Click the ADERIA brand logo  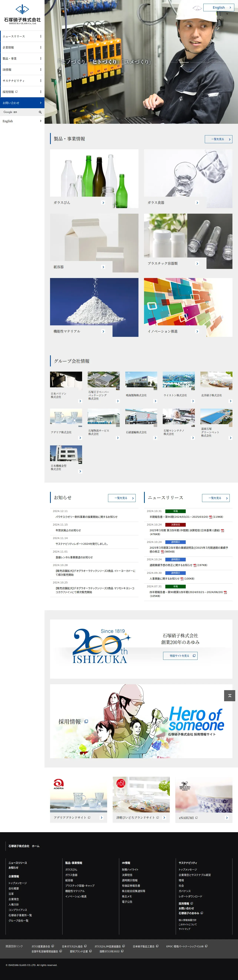point(58,784)
